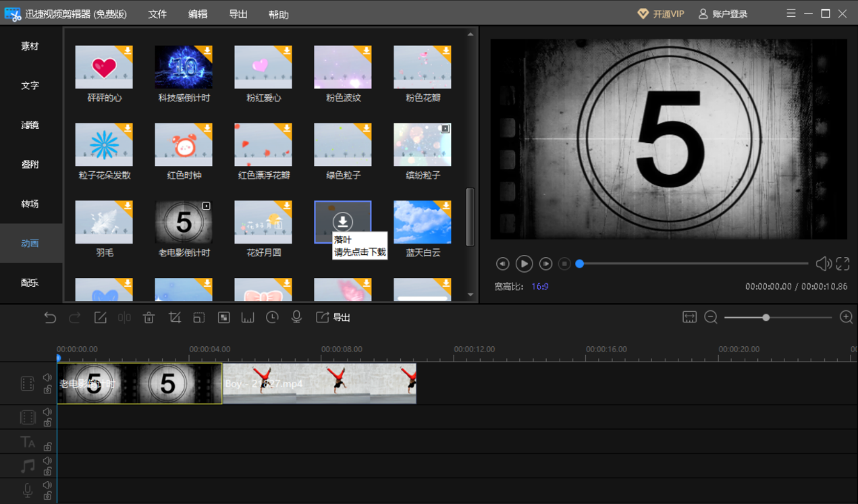858x504 pixels.
Task: Switch to the 转场 tab in sidebar
Action: (30, 204)
